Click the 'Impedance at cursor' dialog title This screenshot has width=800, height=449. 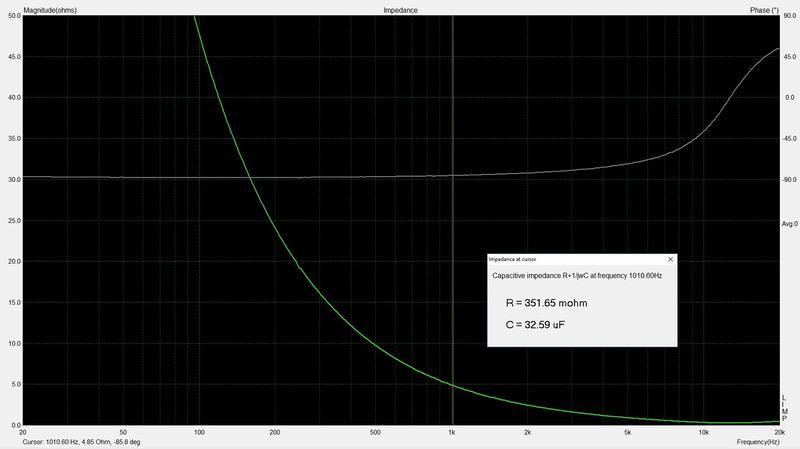pyautogui.click(x=512, y=259)
